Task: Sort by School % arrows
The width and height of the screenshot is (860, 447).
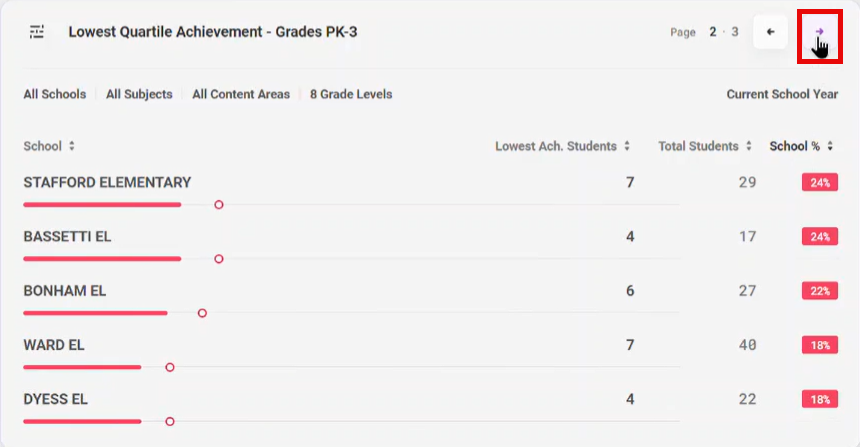Action: coord(830,146)
